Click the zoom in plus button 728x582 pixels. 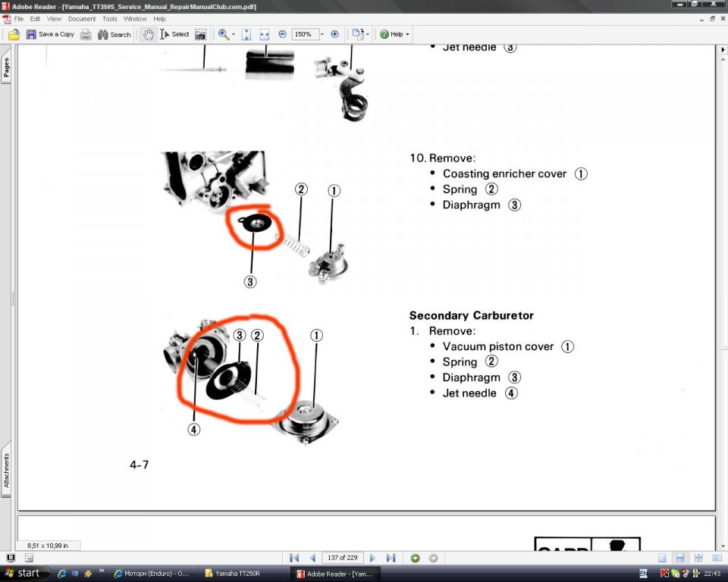pyautogui.click(x=334, y=34)
